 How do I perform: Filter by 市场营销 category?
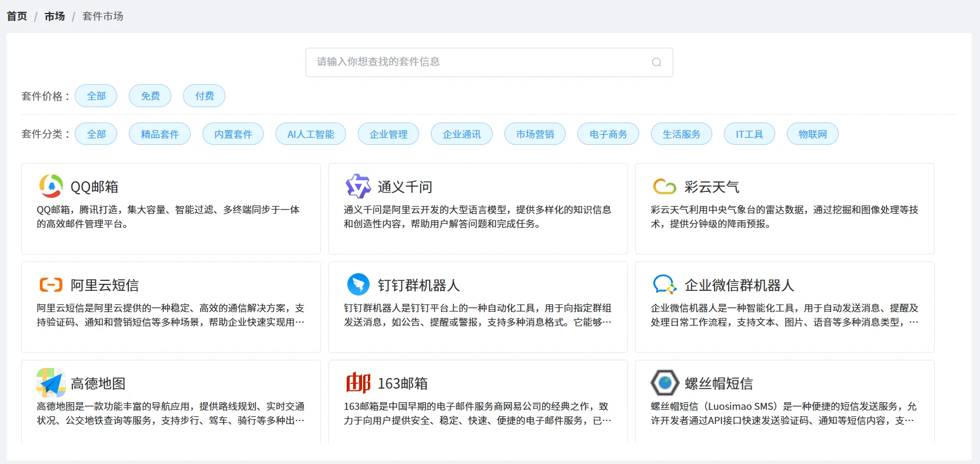pyautogui.click(x=535, y=134)
